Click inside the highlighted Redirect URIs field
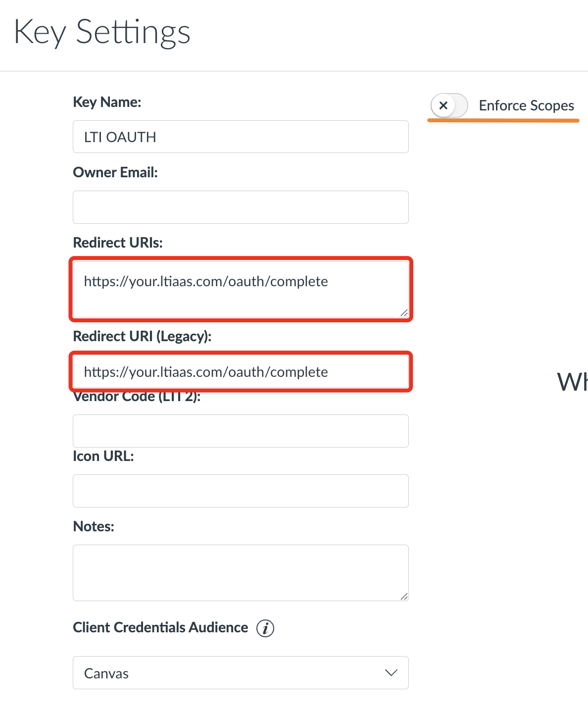588x716 pixels. [241, 289]
